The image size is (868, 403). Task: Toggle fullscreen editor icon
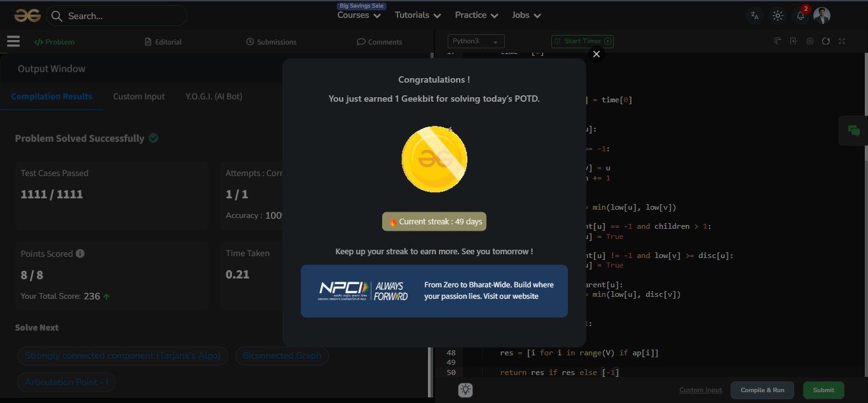[842, 41]
